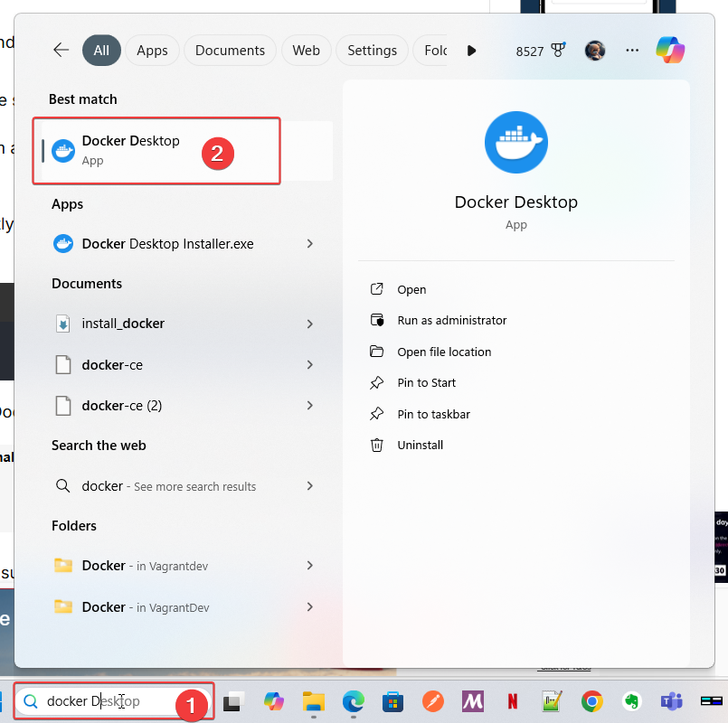
Task: Open Microsoft Teams from the taskbar
Action: click(x=671, y=701)
